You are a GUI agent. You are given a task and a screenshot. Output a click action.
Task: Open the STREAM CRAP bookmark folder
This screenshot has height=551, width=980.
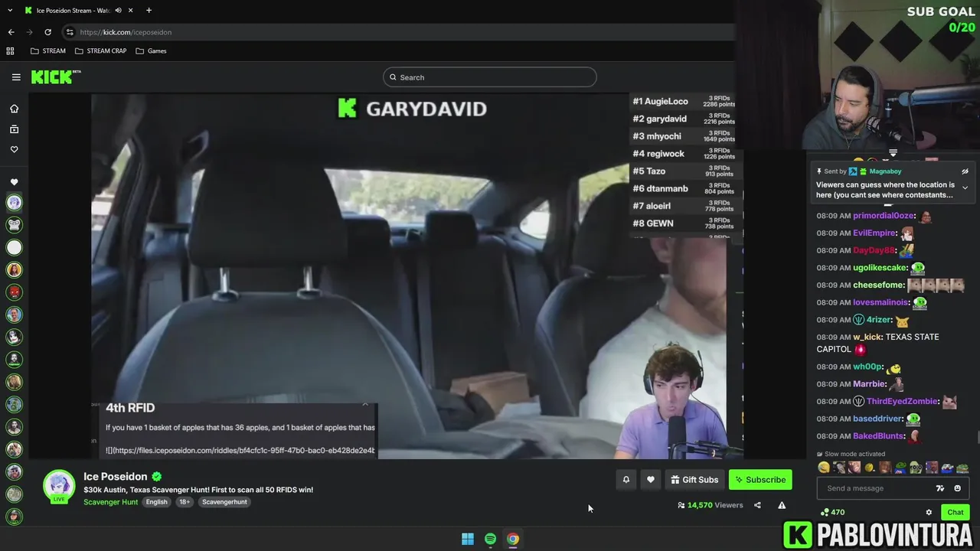[100, 51]
